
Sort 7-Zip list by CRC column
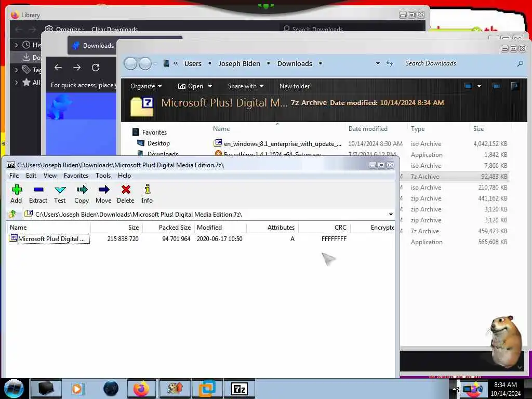(324, 228)
